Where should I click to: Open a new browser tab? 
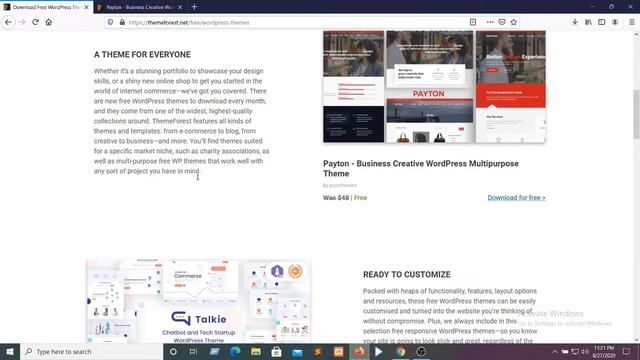click(194, 7)
